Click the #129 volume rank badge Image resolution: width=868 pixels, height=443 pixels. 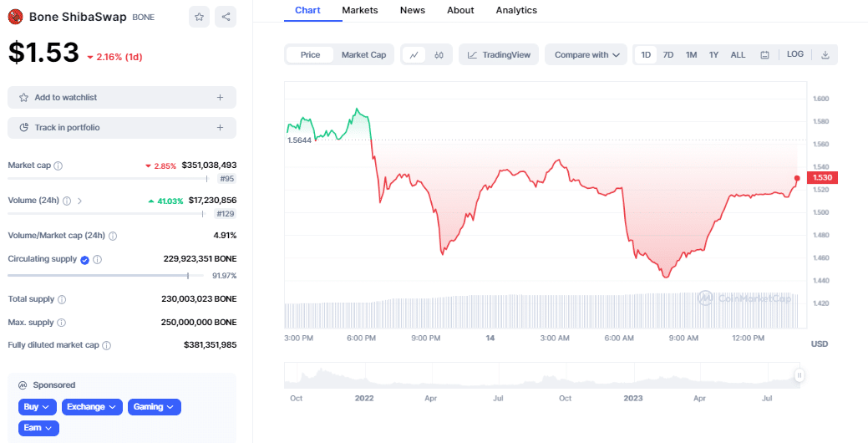[x=226, y=214]
